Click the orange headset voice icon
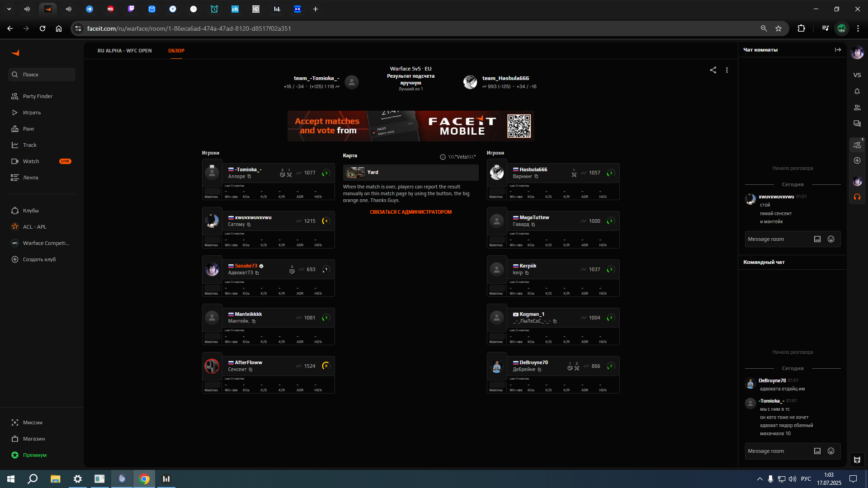This screenshot has height=488, width=868. coord(857,197)
